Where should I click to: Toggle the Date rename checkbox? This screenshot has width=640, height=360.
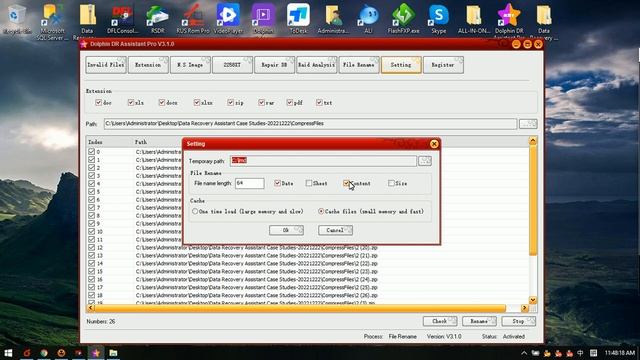click(278, 183)
